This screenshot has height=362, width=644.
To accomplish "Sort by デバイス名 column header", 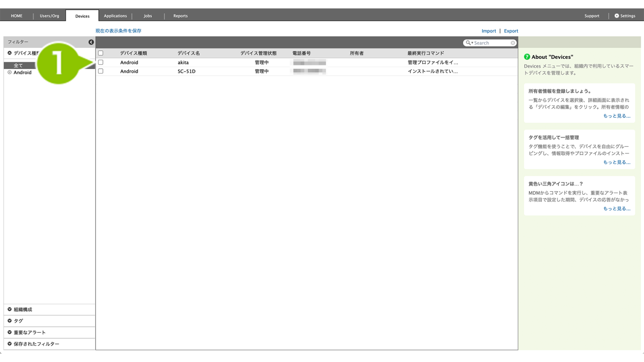I will click(x=189, y=53).
